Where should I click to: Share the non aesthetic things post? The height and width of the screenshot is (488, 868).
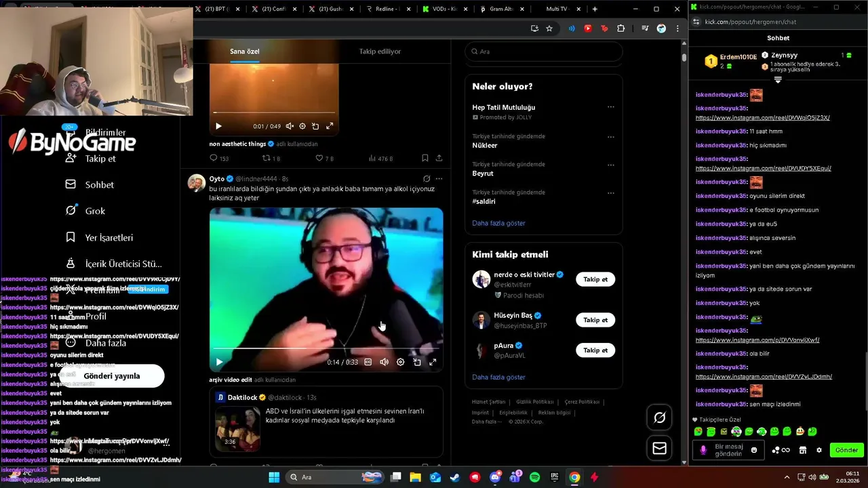(439, 158)
